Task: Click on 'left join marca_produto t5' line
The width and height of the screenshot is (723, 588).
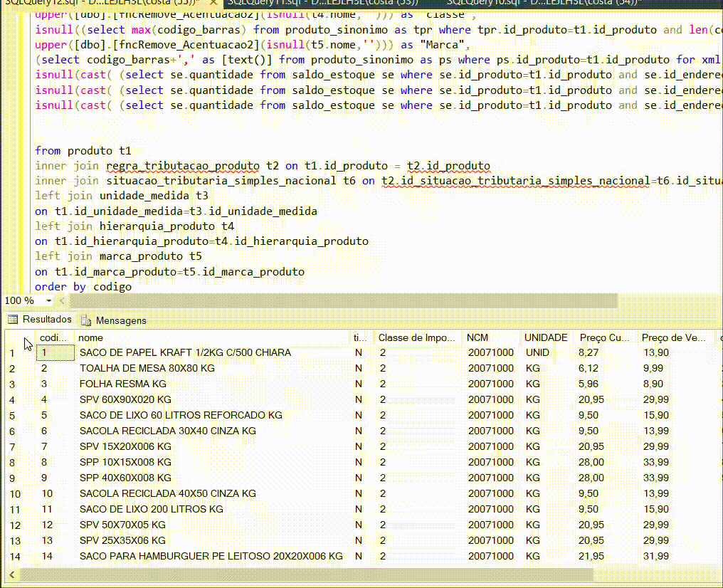Action: click(x=119, y=256)
